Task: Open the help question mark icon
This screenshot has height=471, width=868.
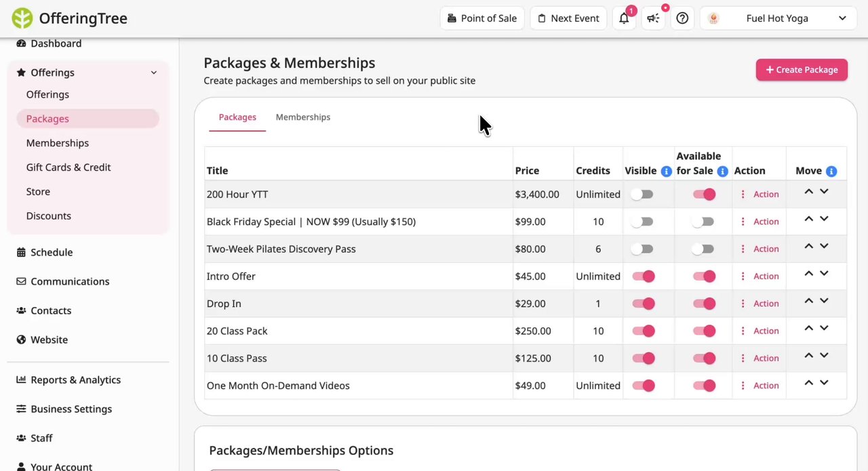Action: (682, 18)
